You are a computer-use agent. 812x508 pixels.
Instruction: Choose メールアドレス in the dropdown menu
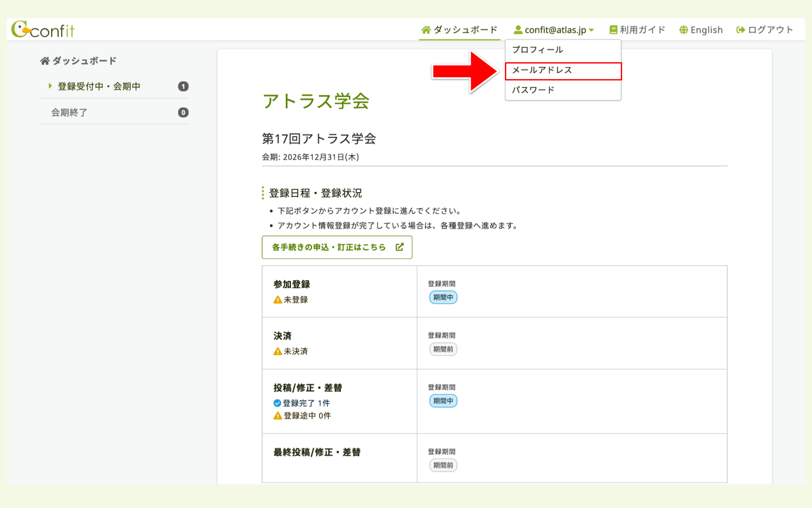click(542, 70)
